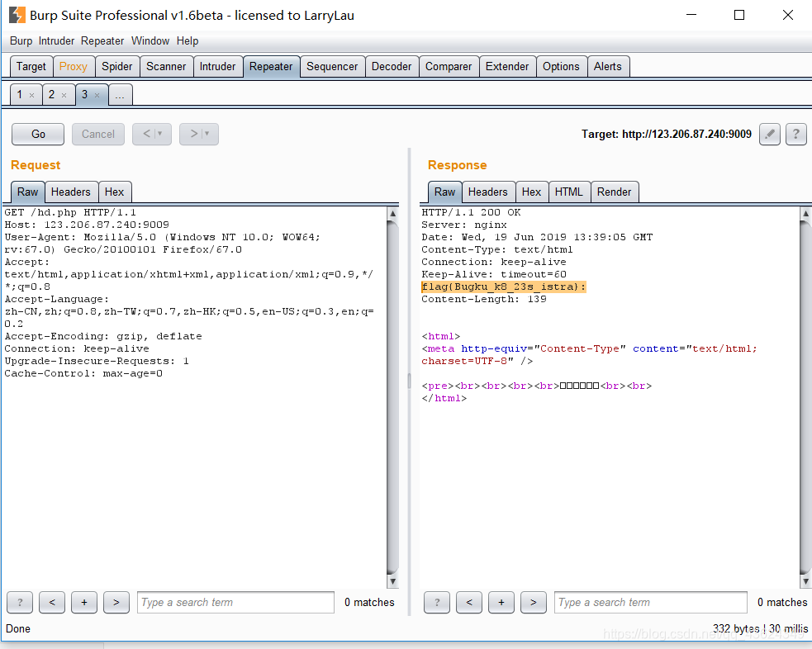Open the Repeater menu in menu bar
The width and height of the screenshot is (812, 649).
[x=102, y=41]
